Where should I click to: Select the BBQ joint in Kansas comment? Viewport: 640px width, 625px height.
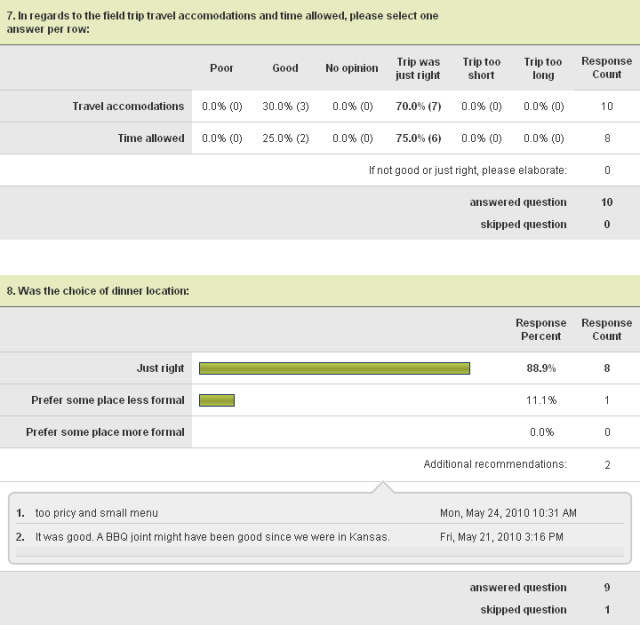[212, 537]
